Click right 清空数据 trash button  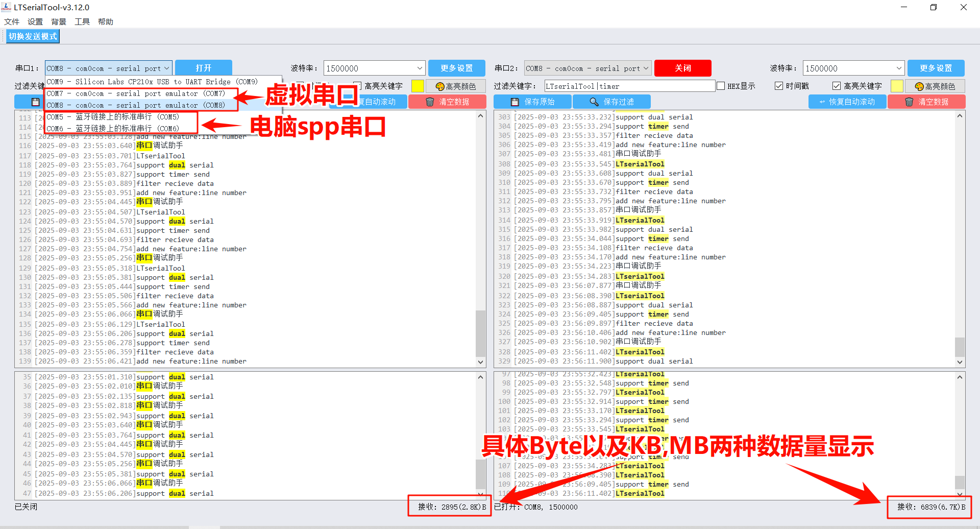click(926, 102)
